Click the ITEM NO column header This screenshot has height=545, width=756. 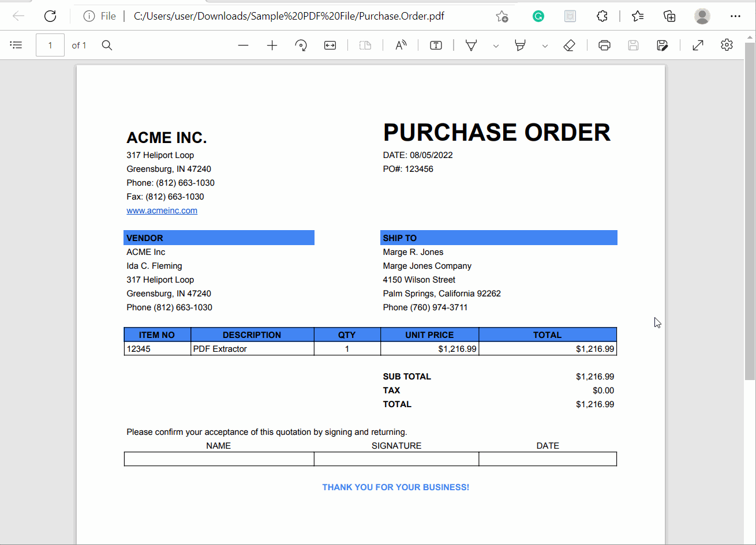[x=157, y=334]
